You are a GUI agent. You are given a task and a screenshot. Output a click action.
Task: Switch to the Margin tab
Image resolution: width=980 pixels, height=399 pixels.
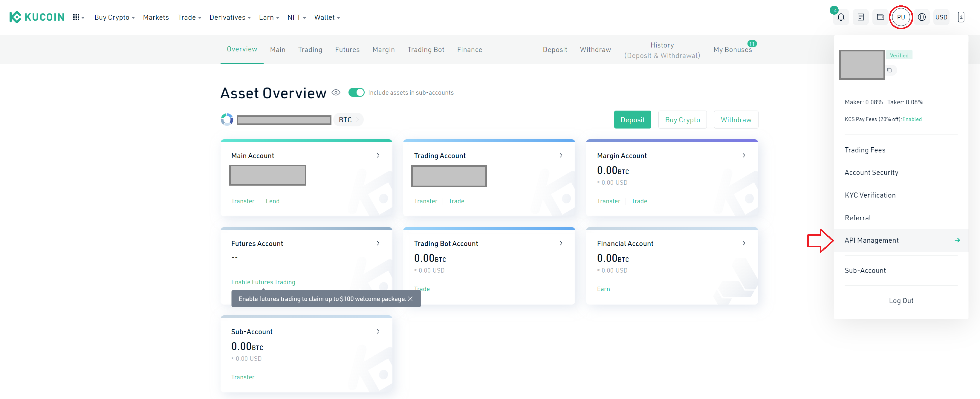pyautogui.click(x=383, y=49)
